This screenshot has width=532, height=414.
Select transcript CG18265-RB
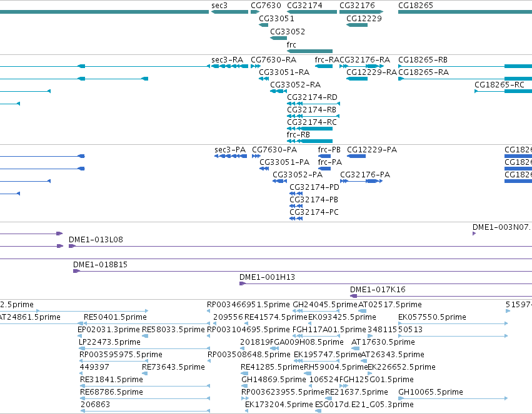465,66
